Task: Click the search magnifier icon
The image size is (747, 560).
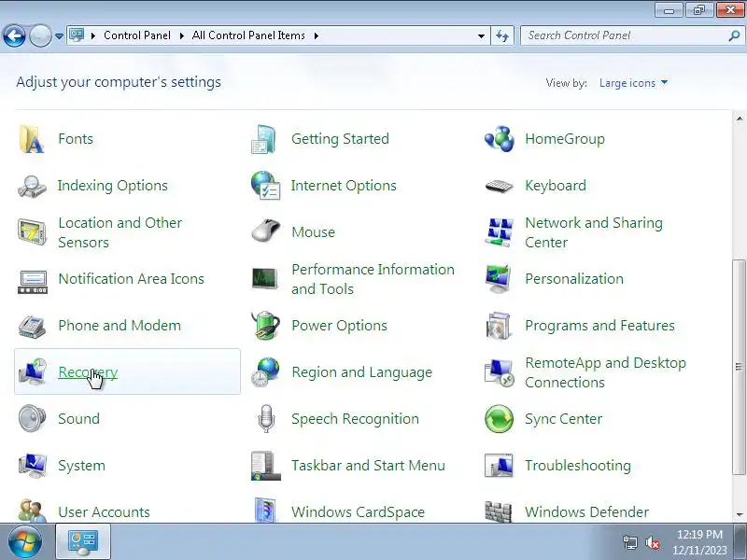Action: pyautogui.click(x=734, y=35)
